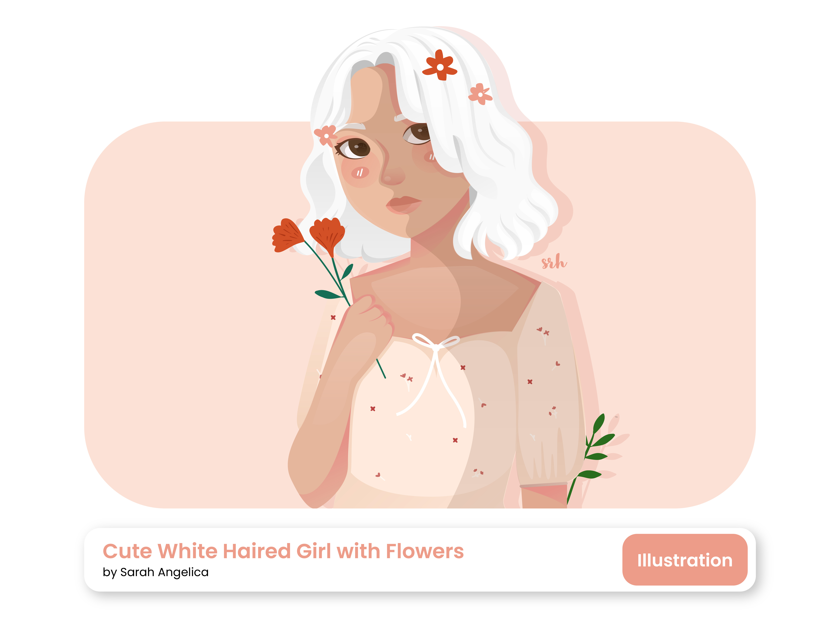Click the srh signature
This screenshot has height=630, width=840.
(x=554, y=262)
